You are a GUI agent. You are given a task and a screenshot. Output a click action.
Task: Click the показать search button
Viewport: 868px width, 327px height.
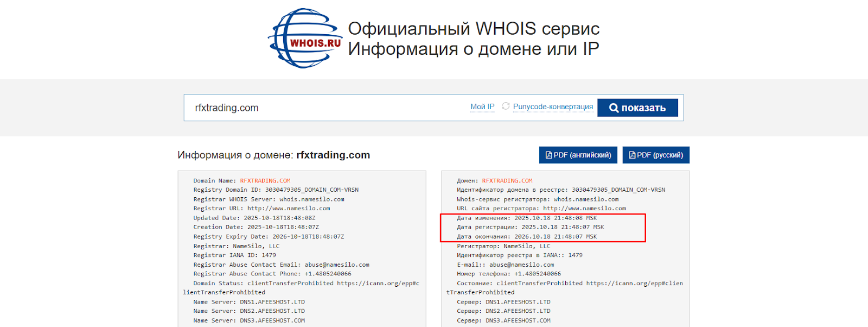point(637,108)
